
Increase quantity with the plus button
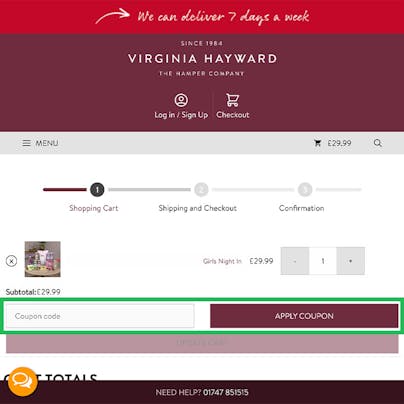pyautogui.click(x=350, y=261)
